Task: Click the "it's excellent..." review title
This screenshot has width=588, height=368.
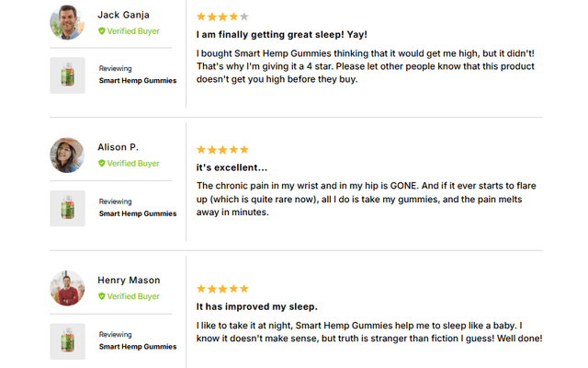Action: [232, 167]
